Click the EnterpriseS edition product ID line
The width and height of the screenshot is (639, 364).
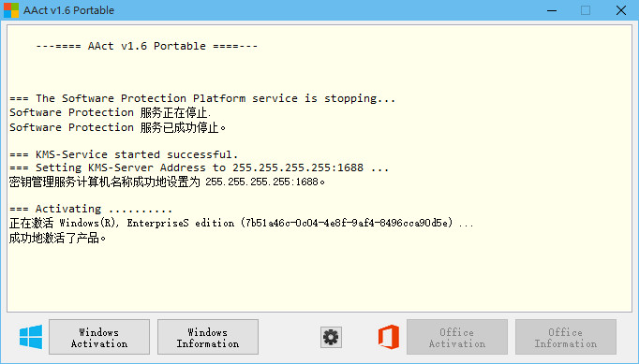click(x=241, y=223)
